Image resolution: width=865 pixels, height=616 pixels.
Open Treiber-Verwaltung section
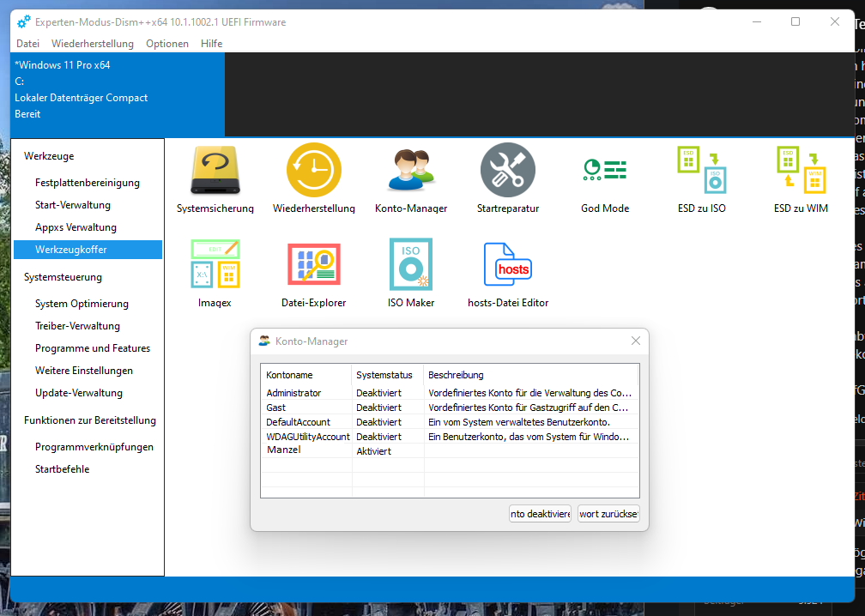[88, 326]
